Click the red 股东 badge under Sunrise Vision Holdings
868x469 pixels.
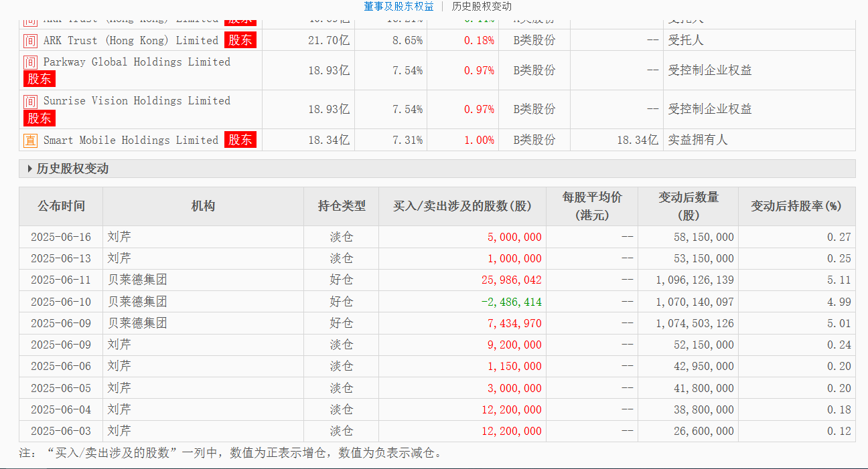pyautogui.click(x=40, y=118)
